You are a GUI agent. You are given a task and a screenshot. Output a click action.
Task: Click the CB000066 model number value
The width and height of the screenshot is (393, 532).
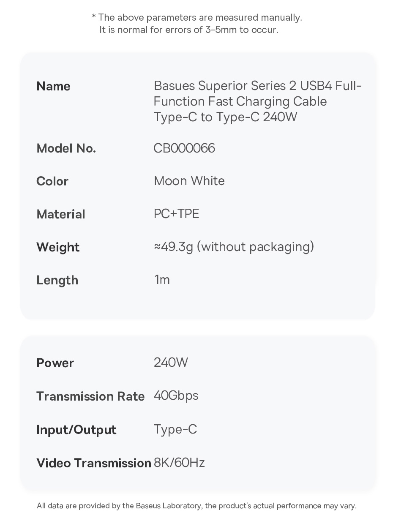tap(184, 148)
